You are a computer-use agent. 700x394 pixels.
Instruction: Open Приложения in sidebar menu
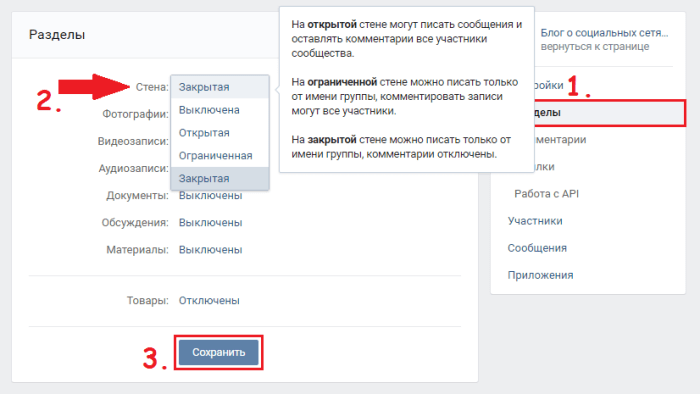[x=540, y=275]
